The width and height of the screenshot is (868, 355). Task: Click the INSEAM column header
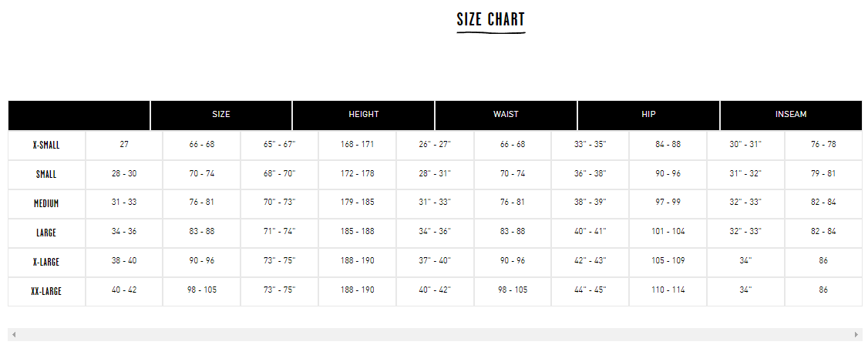point(791,115)
